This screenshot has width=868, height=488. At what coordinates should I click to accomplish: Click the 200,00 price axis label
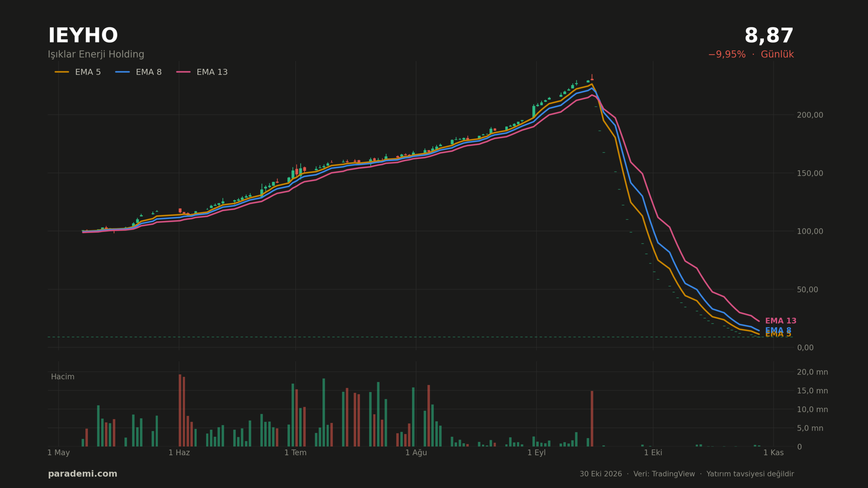click(810, 115)
